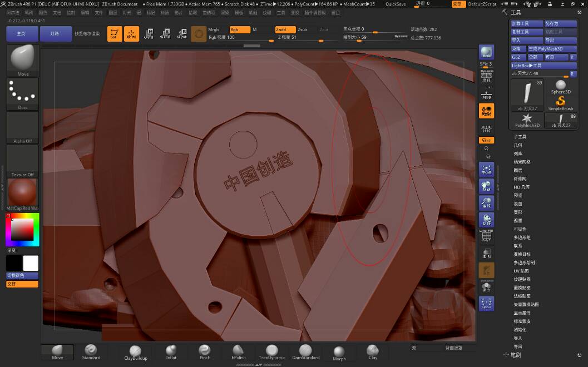
Task: Click the 加载工具 load tool button
Action: tap(527, 23)
